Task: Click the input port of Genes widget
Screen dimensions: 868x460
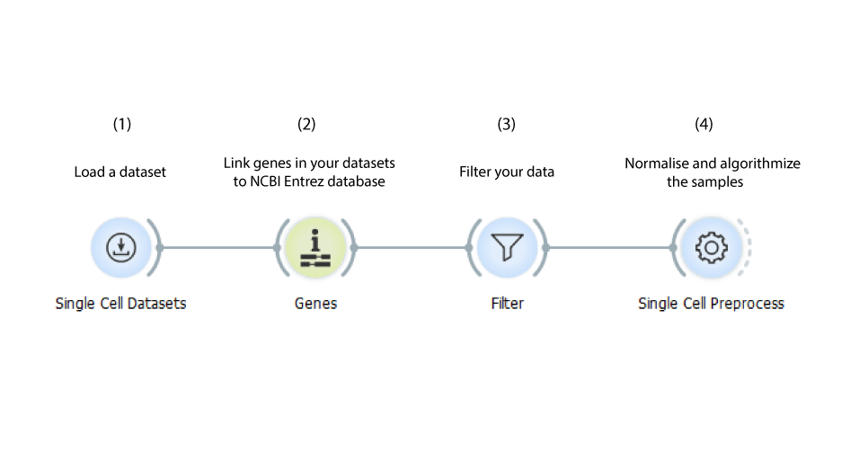Action: click(278, 247)
